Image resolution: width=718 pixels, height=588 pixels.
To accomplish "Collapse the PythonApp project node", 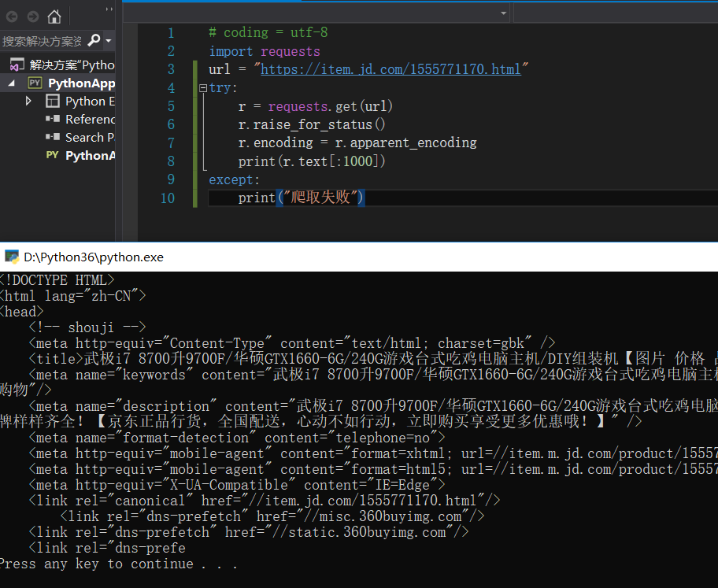I will pos(12,83).
